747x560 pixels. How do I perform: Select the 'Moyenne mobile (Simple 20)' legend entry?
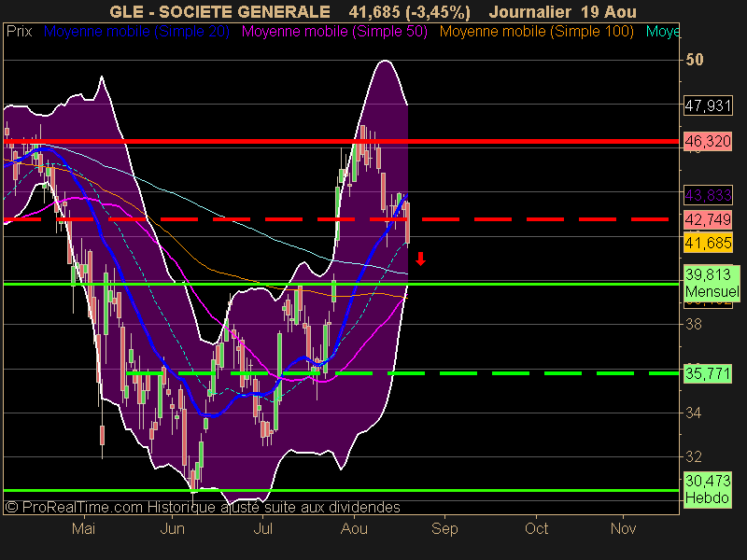pos(136,32)
